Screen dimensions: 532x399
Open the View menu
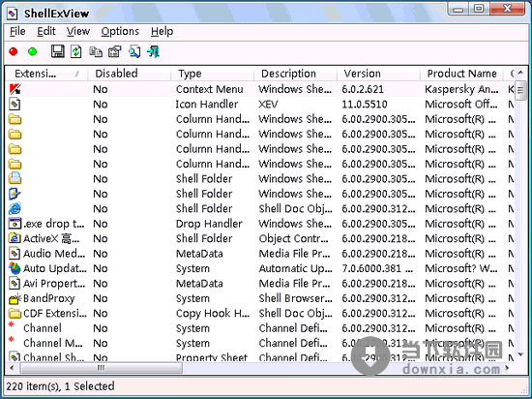78,31
